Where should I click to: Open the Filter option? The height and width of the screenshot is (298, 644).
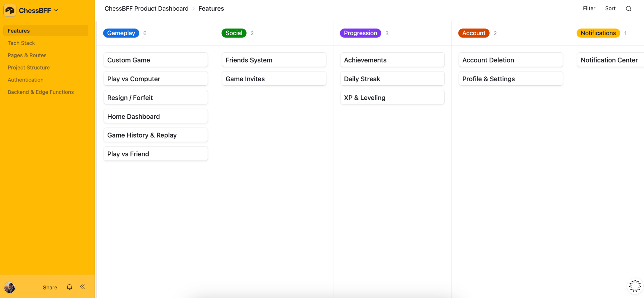(x=589, y=8)
